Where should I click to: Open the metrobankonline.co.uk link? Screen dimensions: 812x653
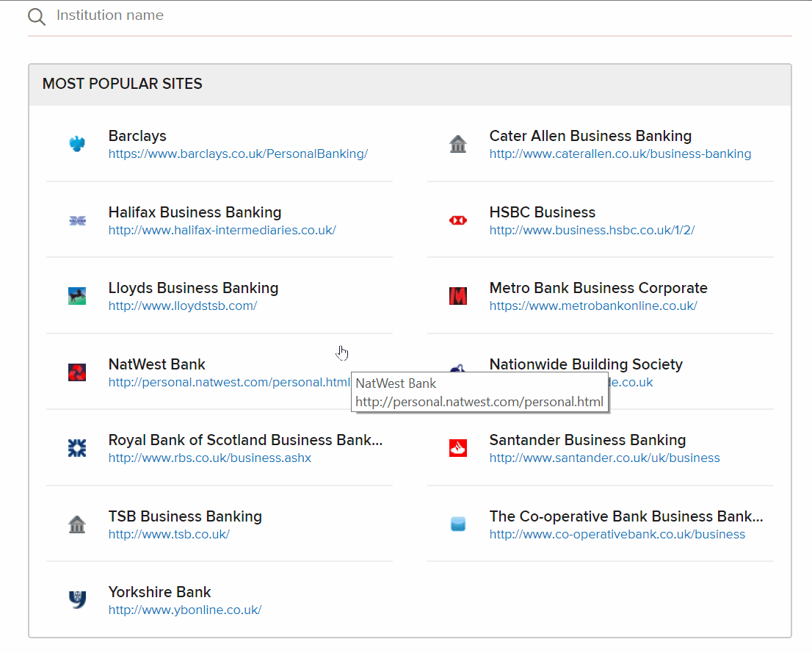click(x=593, y=306)
